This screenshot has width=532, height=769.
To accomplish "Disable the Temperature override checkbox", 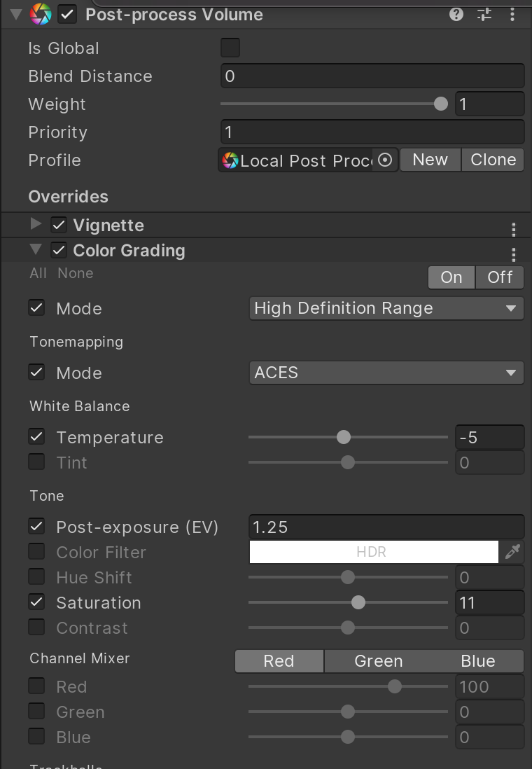I will (x=36, y=437).
